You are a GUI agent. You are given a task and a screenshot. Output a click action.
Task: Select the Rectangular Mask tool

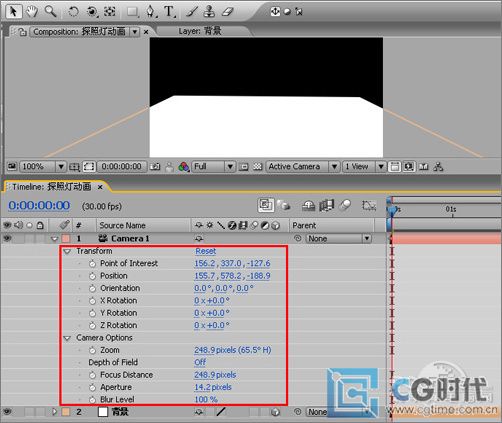coord(133,12)
